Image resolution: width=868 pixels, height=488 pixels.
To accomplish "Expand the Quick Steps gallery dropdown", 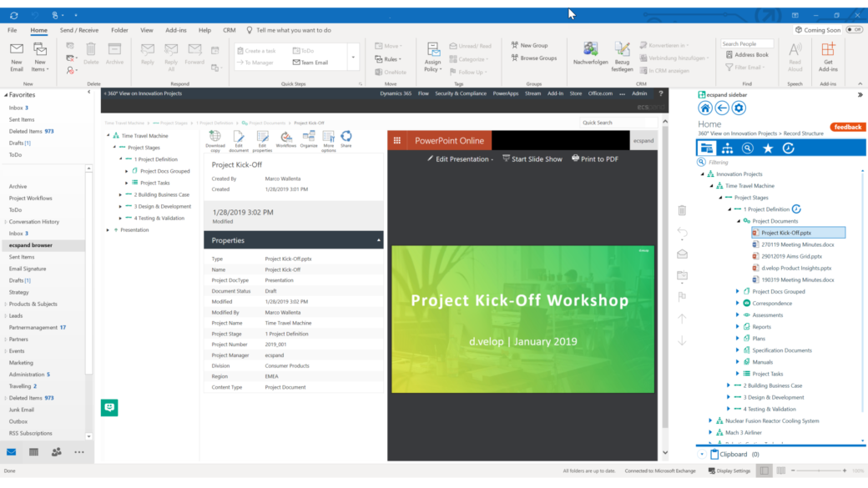I will (353, 57).
